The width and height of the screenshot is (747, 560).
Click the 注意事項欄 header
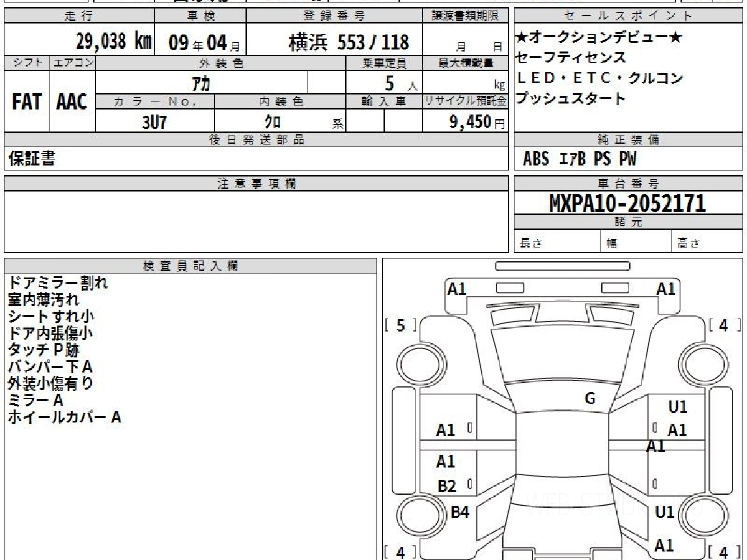coord(256,184)
